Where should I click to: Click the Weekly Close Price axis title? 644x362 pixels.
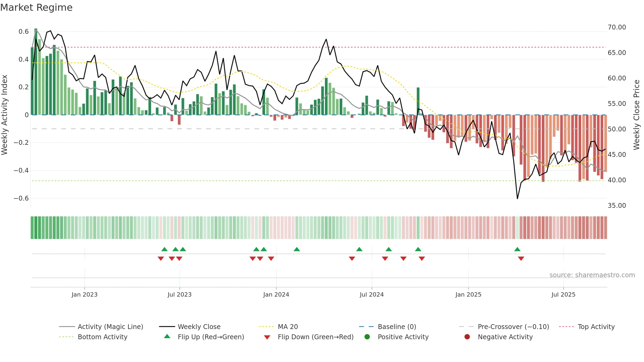tap(636, 115)
